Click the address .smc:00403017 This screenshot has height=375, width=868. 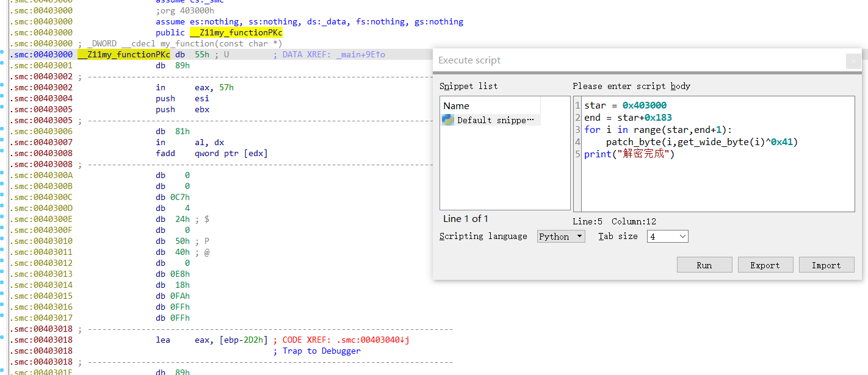tap(41, 318)
